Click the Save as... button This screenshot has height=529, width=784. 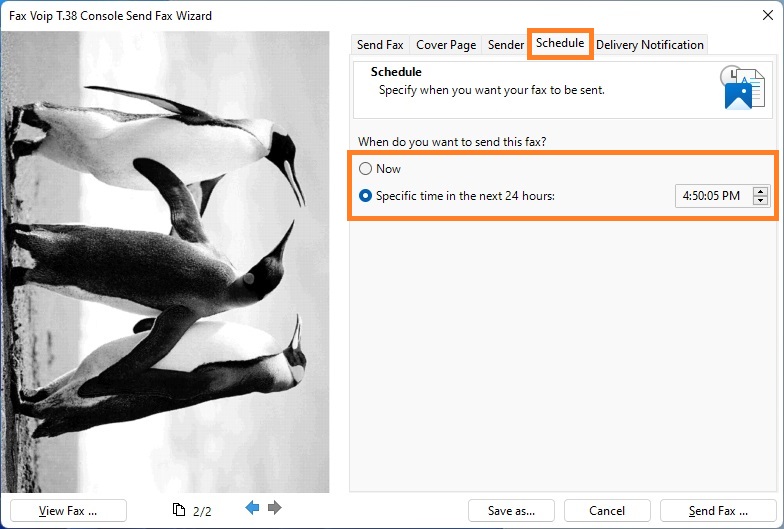coord(511,510)
